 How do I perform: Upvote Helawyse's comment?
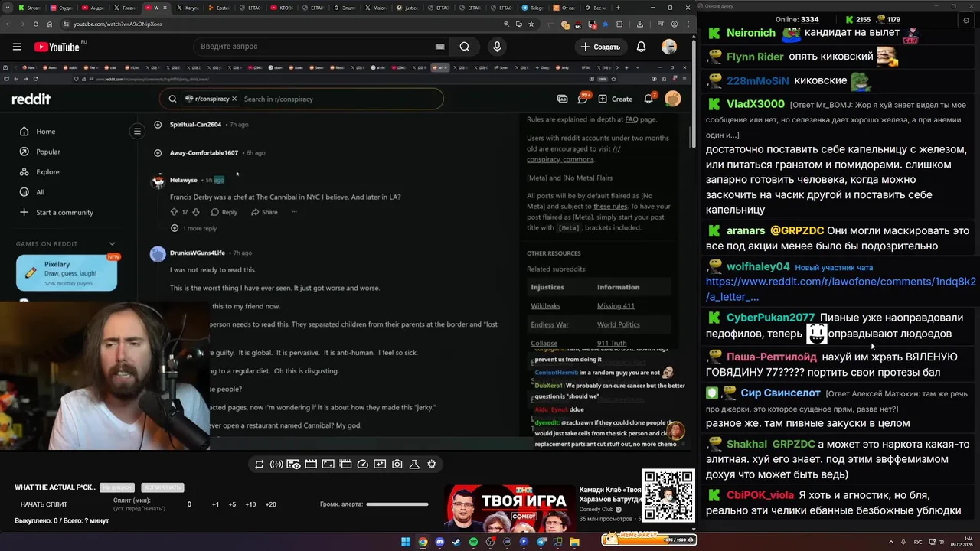tap(175, 212)
